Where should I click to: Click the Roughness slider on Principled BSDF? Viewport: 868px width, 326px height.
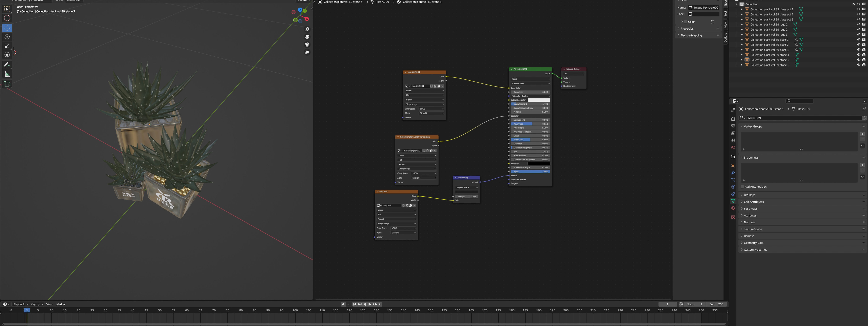tap(530, 124)
